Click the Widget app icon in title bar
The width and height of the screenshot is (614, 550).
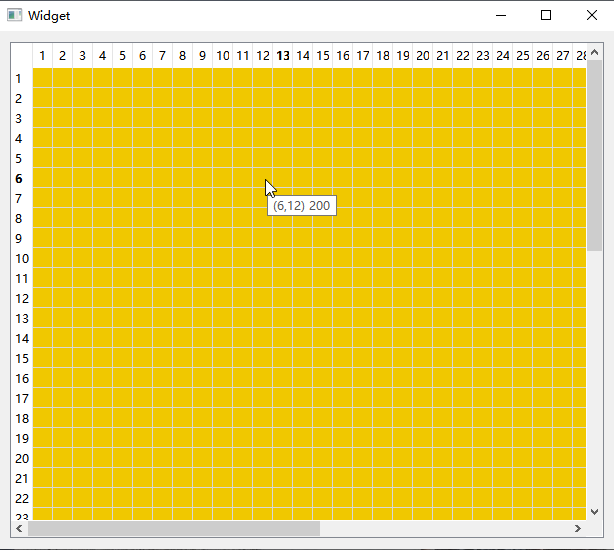tap(14, 15)
